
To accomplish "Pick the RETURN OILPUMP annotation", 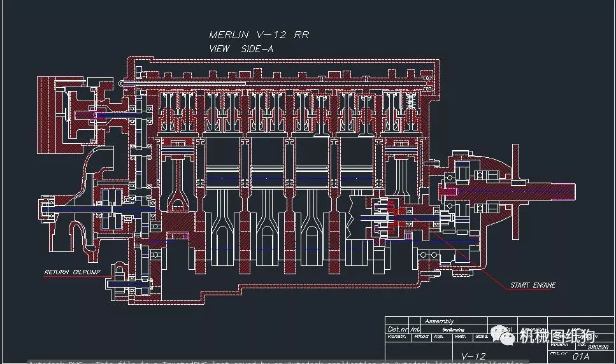I will pos(72,272).
